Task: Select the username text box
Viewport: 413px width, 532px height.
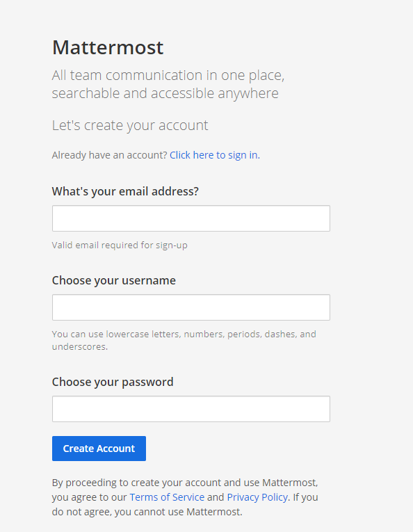Action: 191,307
